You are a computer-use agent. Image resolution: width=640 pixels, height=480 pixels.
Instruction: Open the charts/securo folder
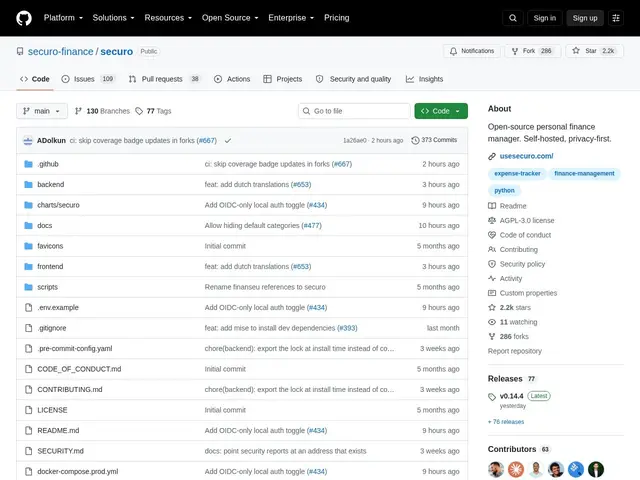tap(58, 205)
